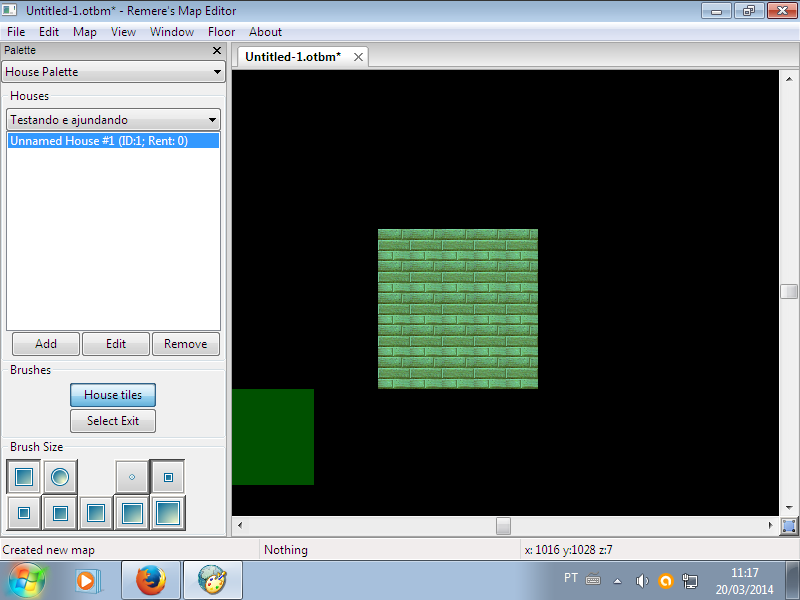Screen dimensions: 800x600
Task: Switch to the paint palette app in taskbar
Action: point(212,581)
